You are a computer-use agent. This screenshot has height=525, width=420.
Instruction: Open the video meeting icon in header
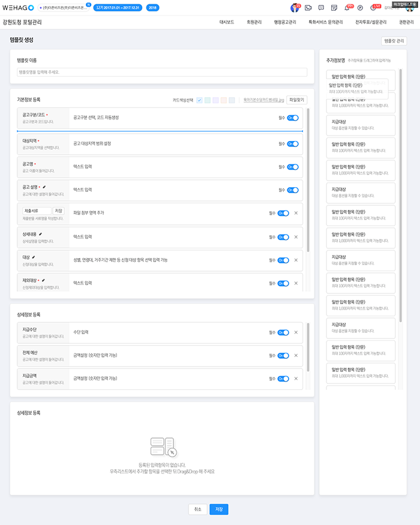(x=308, y=8)
